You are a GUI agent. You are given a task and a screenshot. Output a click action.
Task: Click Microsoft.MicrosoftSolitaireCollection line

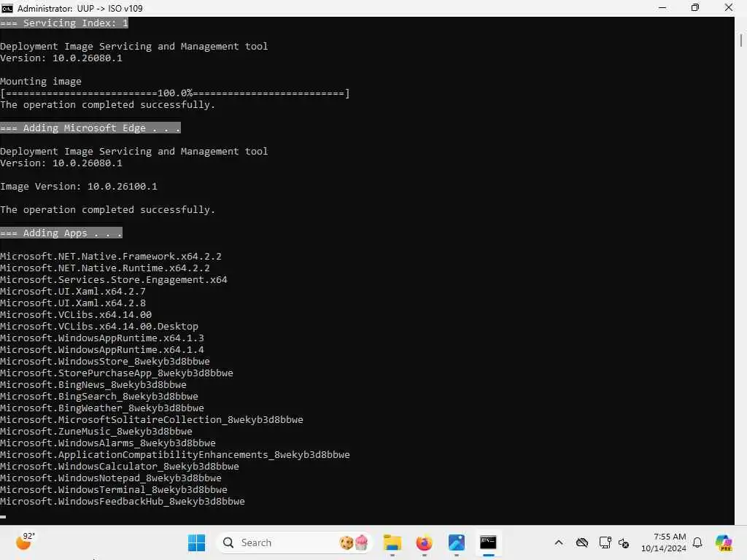point(152,419)
